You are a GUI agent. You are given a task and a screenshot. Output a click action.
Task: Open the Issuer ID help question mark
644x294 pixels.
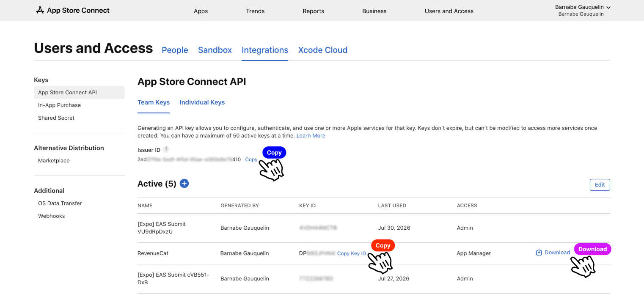pos(166,149)
